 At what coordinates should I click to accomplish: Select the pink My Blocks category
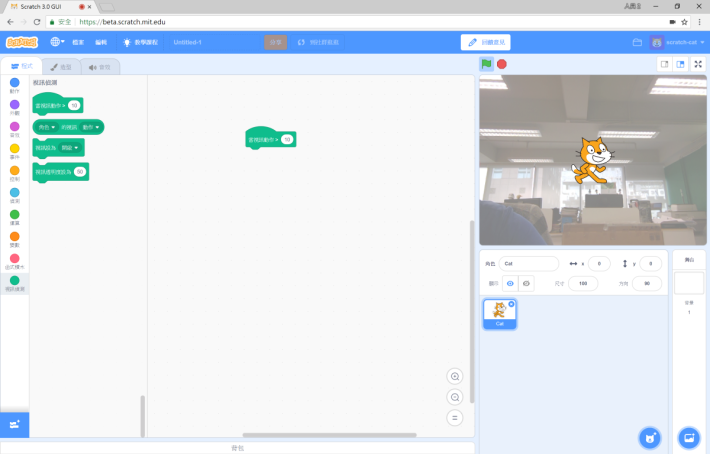[x=14, y=261]
